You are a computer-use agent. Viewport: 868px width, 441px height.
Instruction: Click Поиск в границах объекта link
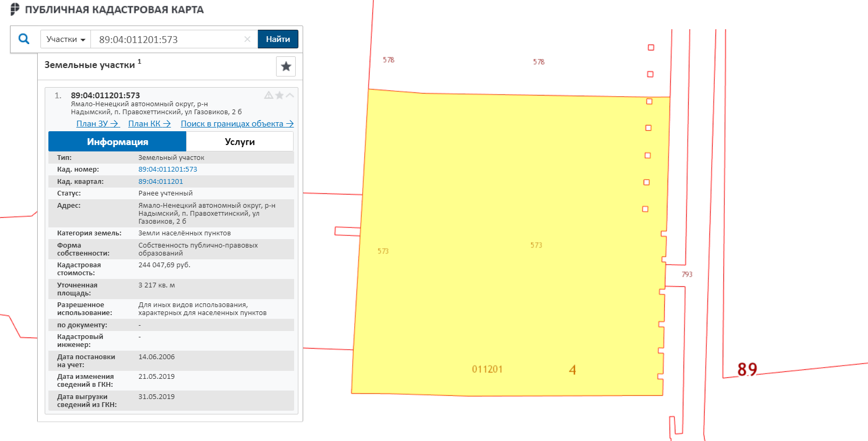237,124
